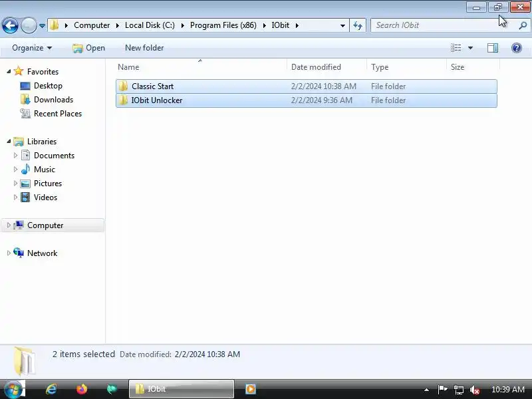Click the green bird taskbar icon
The height and width of the screenshot is (399, 532).
112,389
